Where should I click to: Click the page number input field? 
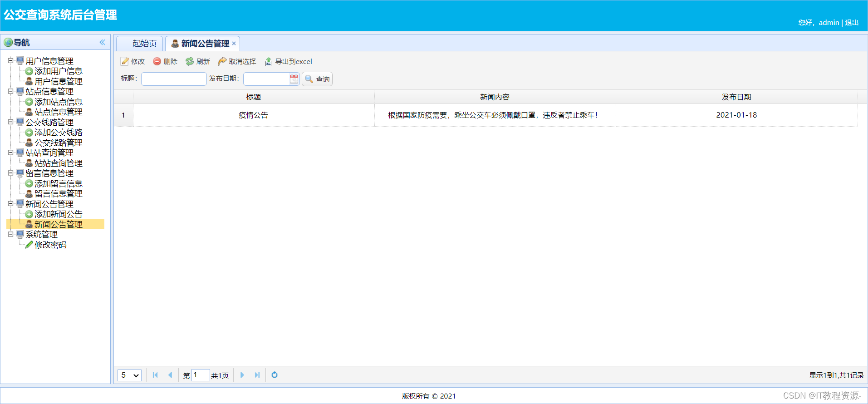click(201, 375)
